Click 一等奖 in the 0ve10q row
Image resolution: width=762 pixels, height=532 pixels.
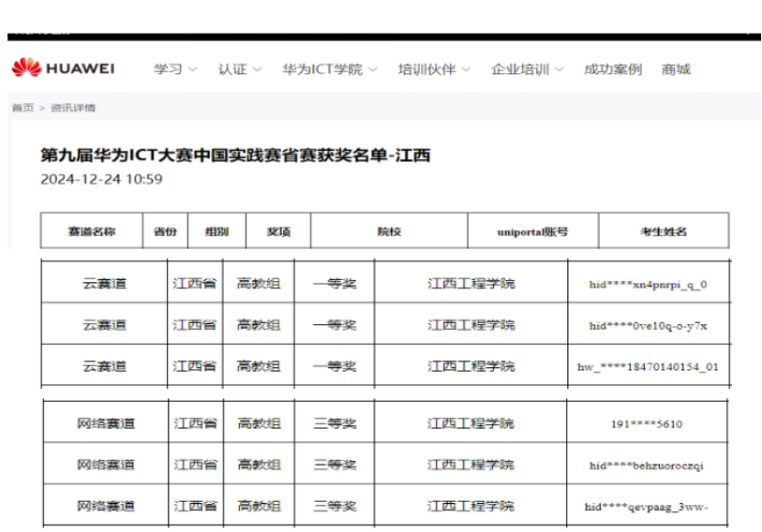pyautogui.click(x=335, y=325)
